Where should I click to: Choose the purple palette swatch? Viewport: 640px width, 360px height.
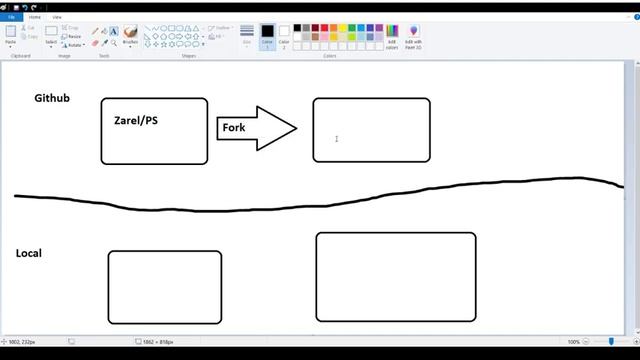(379, 28)
